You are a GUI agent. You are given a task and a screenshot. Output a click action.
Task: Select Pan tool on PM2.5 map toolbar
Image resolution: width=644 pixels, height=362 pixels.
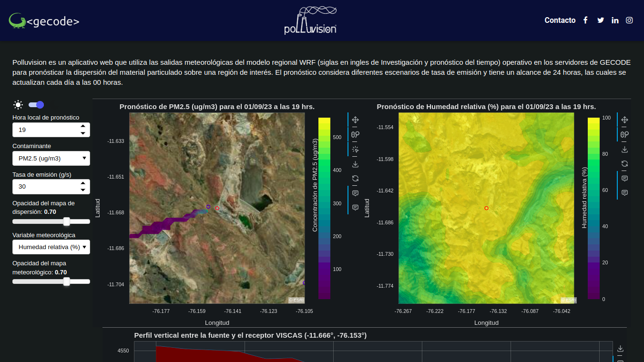[x=355, y=120]
